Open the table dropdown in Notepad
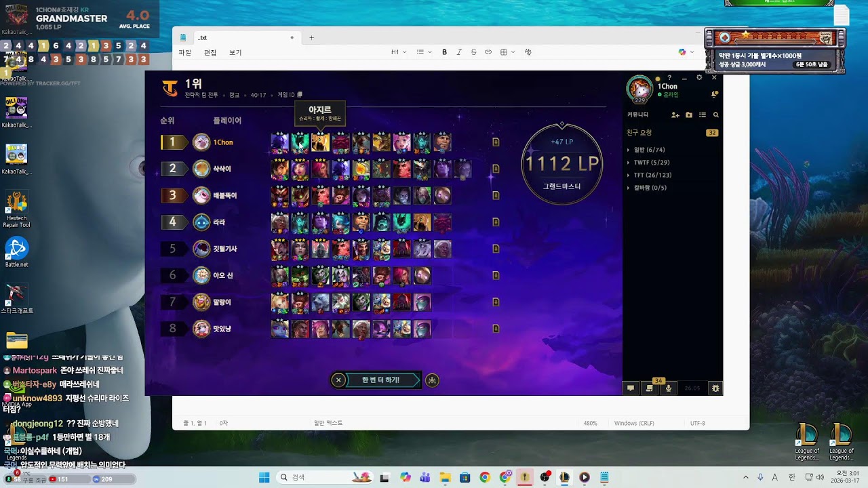The height and width of the screenshot is (488, 868). coord(507,52)
